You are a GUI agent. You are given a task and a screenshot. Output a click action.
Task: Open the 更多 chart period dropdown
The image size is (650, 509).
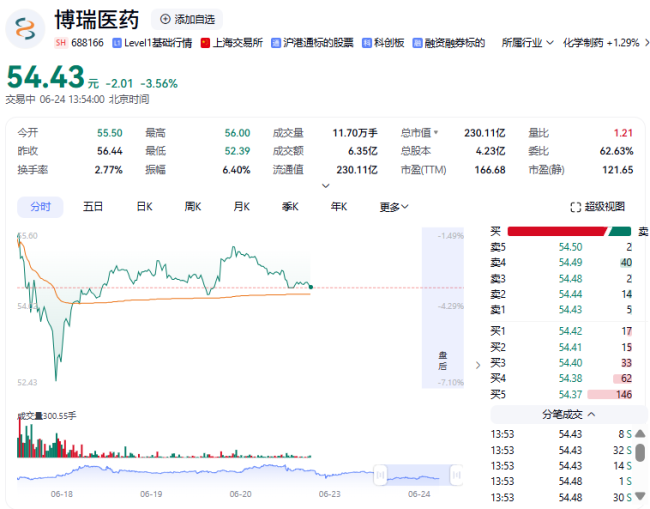394,207
